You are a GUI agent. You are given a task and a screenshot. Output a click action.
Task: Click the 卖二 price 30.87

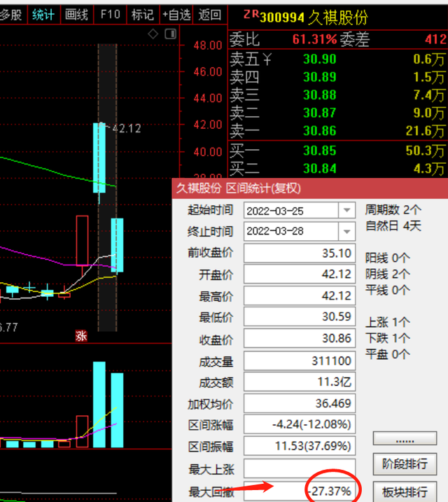tap(320, 113)
